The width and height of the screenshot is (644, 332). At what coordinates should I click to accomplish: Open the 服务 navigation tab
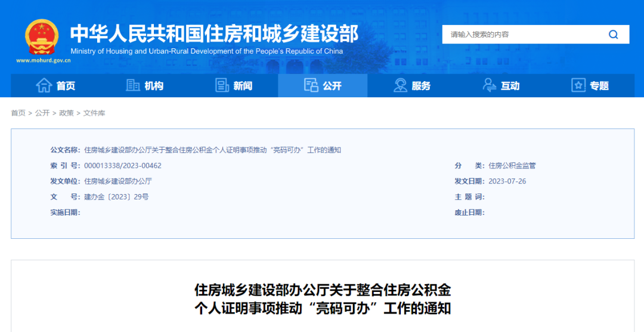point(412,85)
